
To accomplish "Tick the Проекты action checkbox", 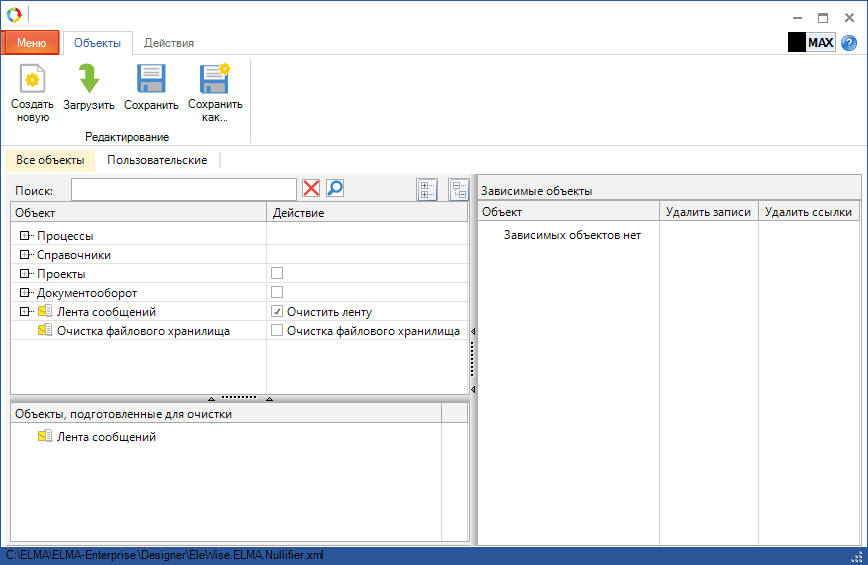I will click(277, 274).
